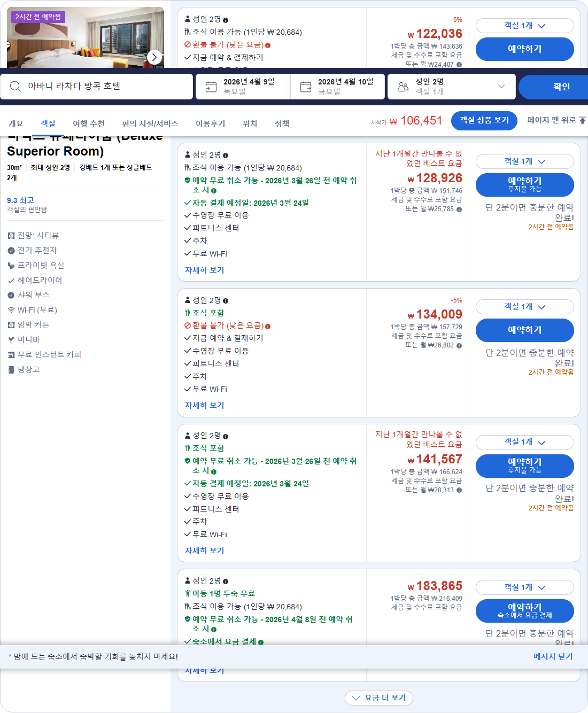The image size is (588, 713).
Task: Click the 객실 상품 보기 button
Action: click(484, 120)
